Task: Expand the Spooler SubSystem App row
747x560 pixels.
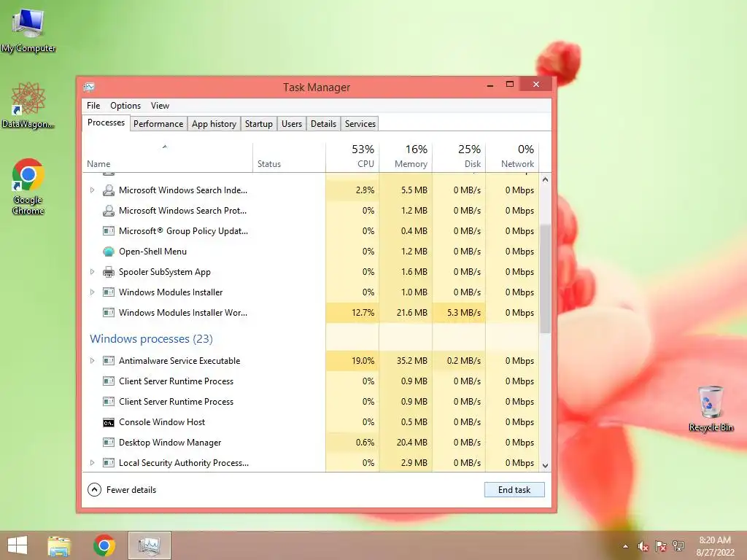Action: click(92, 272)
